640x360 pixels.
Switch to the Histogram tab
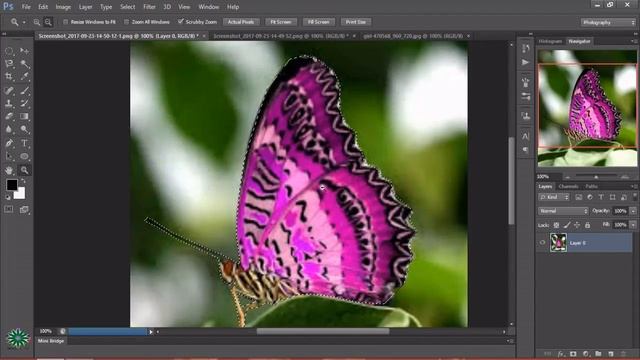click(x=550, y=41)
